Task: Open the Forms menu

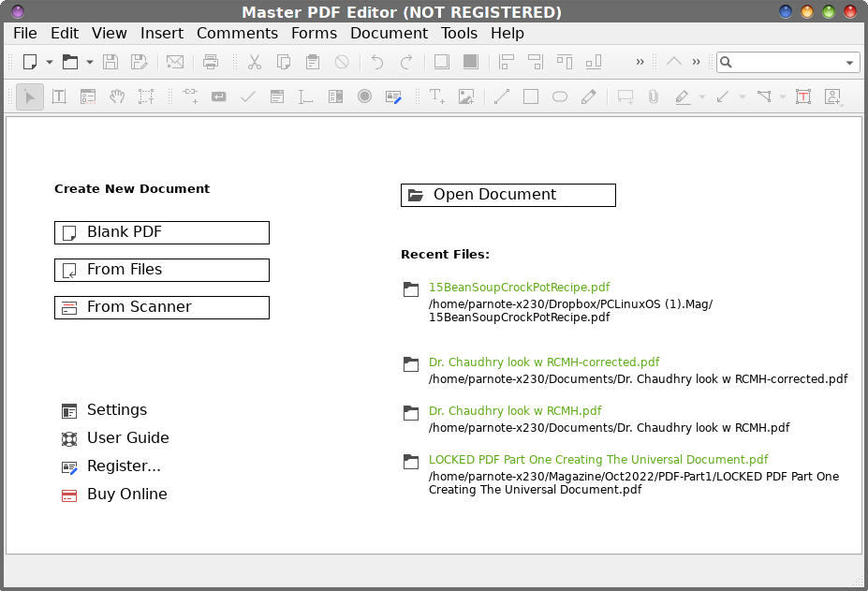Action: (x=314, y=33)
